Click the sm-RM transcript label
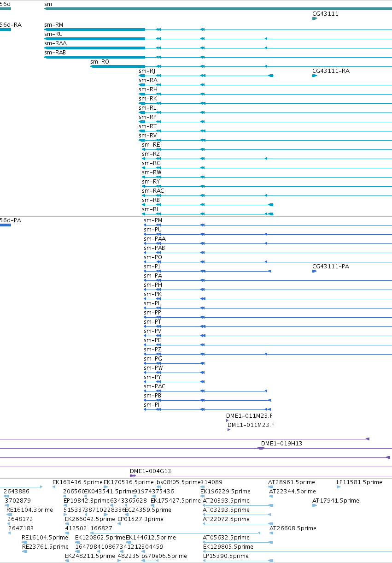392x563 pixels. click(53, 25)
